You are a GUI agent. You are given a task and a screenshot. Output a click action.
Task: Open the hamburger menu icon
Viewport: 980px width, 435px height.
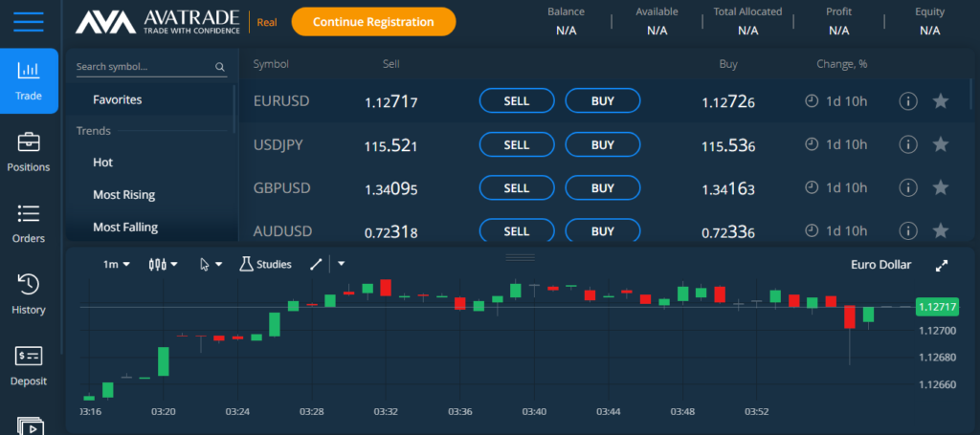point(29,21)
